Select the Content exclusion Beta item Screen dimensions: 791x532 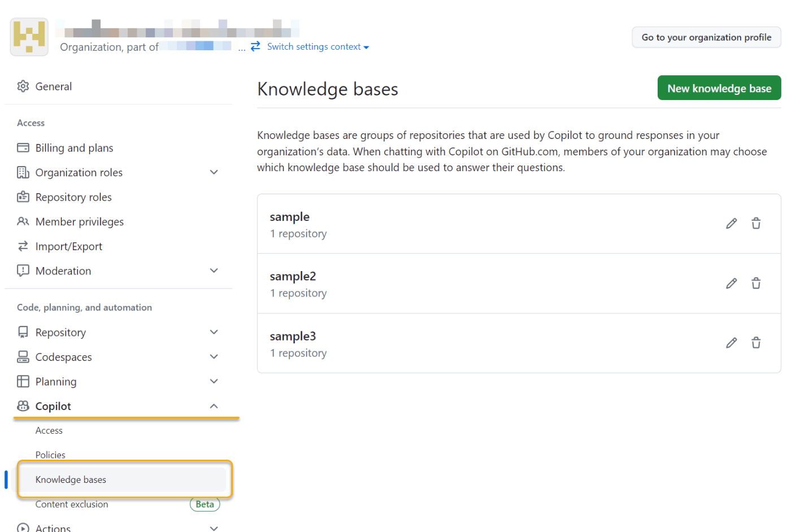pos(72,504)
